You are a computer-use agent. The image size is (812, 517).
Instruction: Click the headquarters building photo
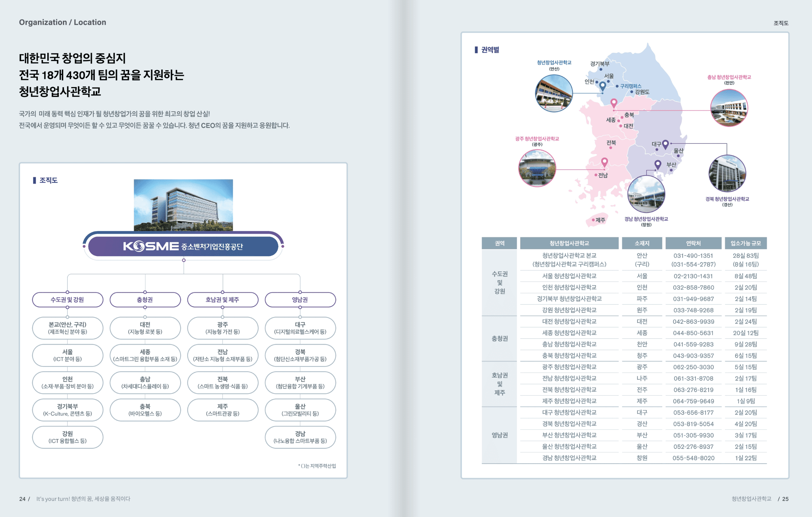tap(183, 205)
